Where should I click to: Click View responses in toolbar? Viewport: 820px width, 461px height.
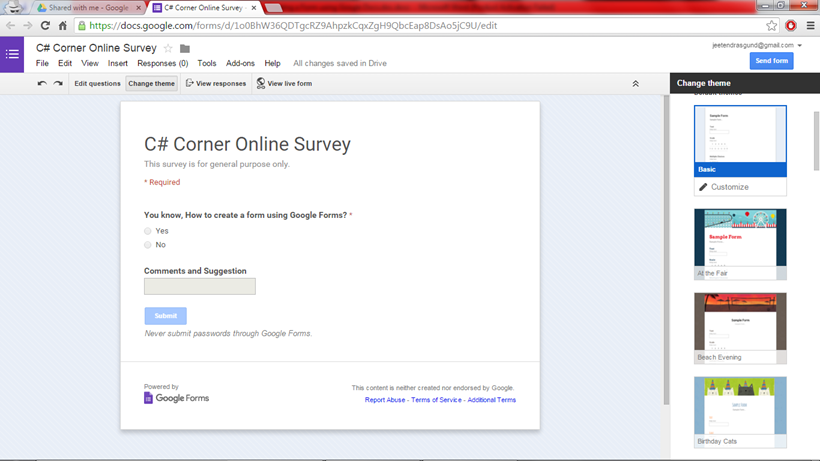tap(215, 84)
